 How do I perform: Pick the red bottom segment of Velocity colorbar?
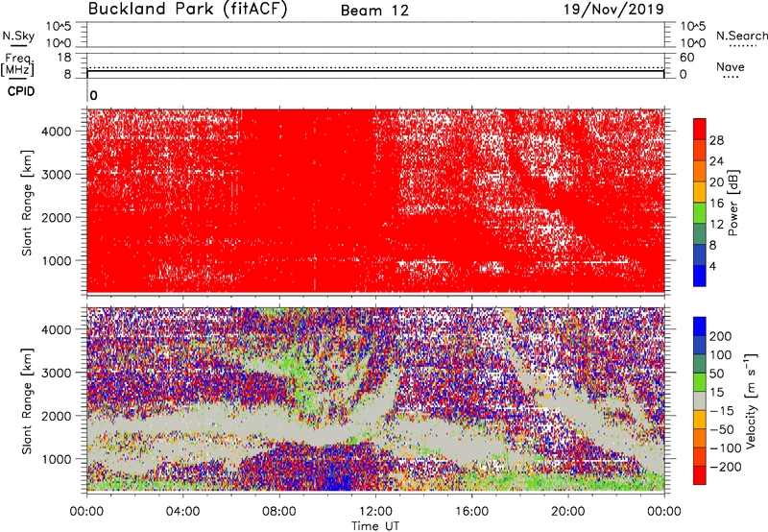click(x=700, y=475)
